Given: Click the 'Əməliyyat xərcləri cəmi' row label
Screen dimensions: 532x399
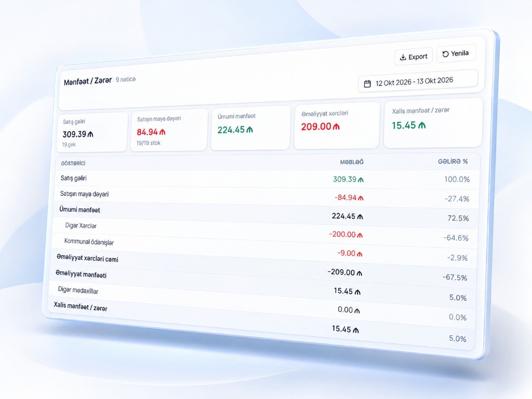Looking at the screenshot, I should tap(87, 258).
